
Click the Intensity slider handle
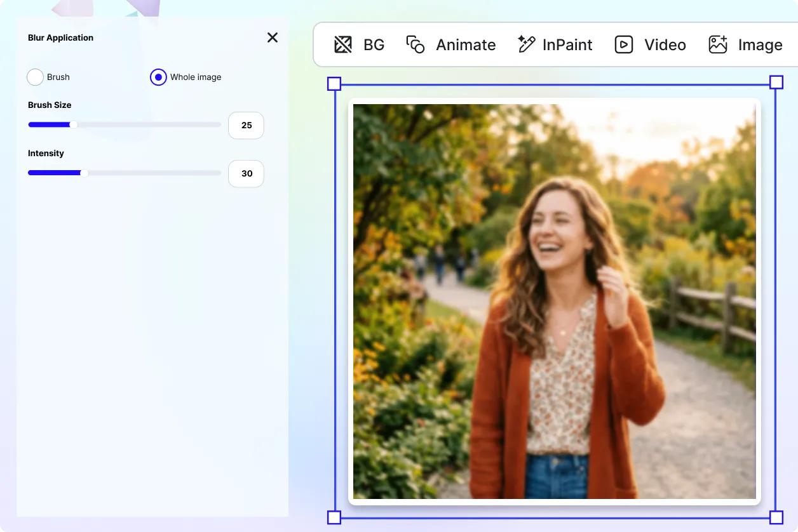(85, 173)
